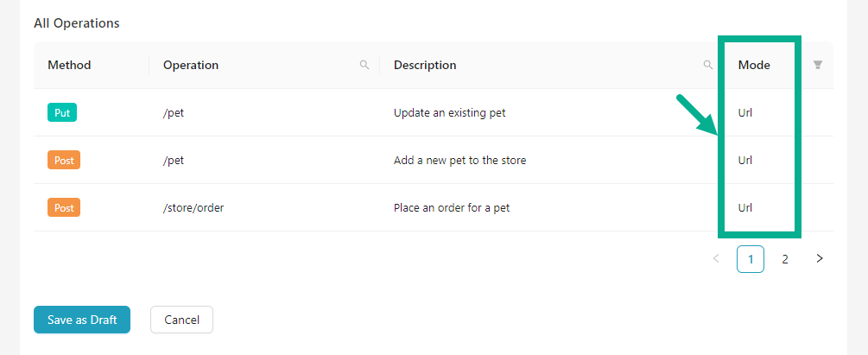The height and width of the screenshot is (355, 868).
Task: Click the Post badge for /store/order
Action: click(x=64, y=207)
